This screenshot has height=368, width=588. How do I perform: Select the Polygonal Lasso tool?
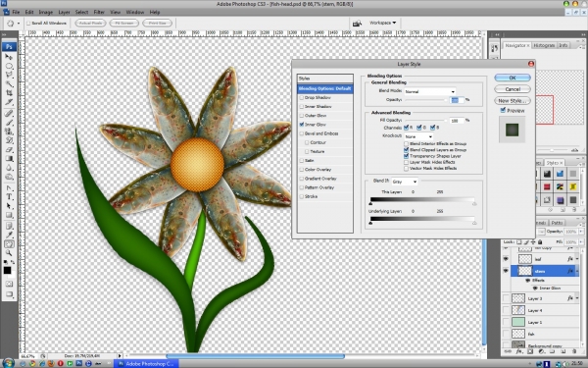[9, 76]
